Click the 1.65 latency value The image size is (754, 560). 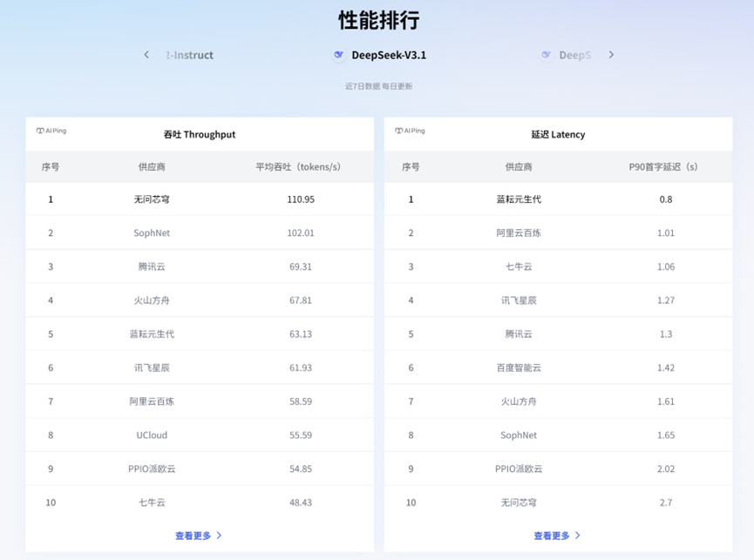click(x=666, y=435)
